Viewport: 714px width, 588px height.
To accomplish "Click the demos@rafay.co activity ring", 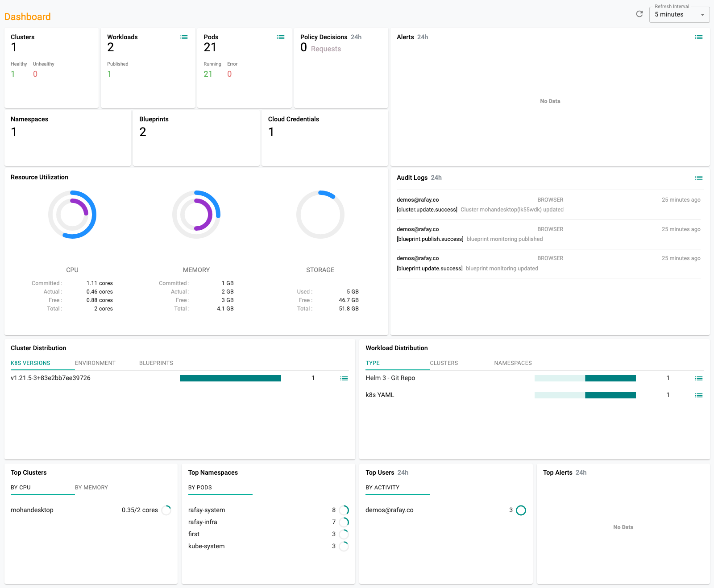I will 521,510.
